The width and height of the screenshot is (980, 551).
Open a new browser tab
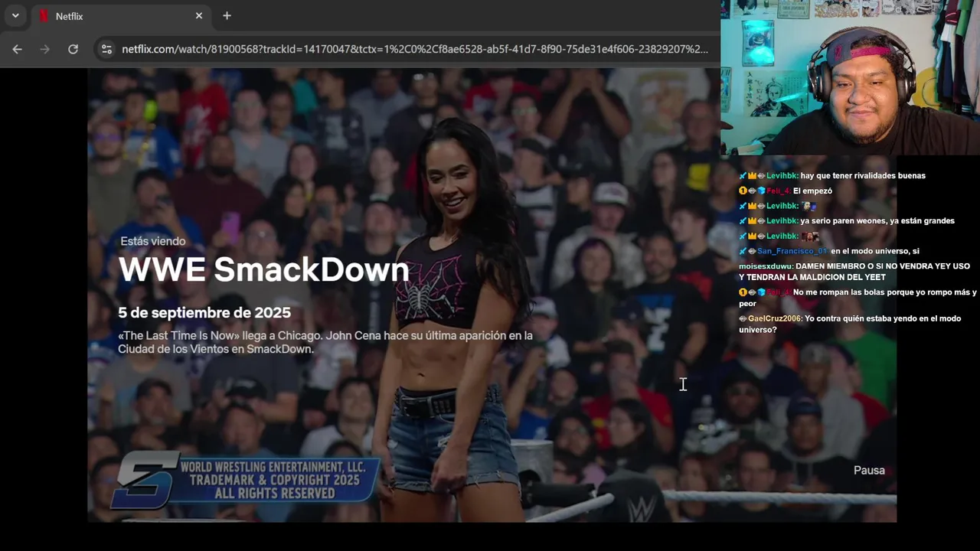pos(227,15)
